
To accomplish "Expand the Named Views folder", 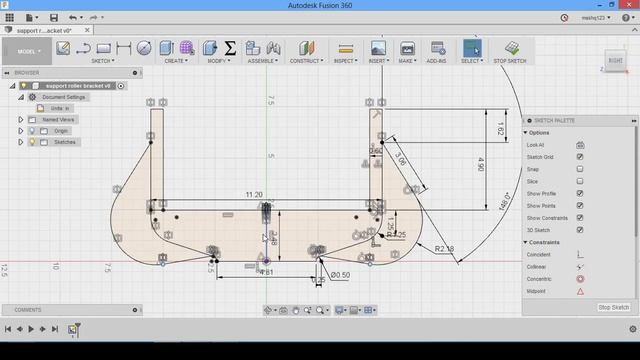I will coord(20,120).
